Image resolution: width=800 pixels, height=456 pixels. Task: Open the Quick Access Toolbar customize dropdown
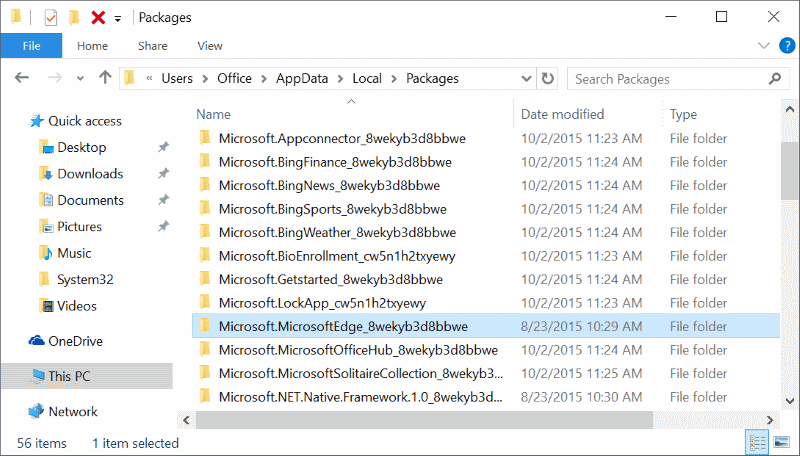click(x=118, y=18)
